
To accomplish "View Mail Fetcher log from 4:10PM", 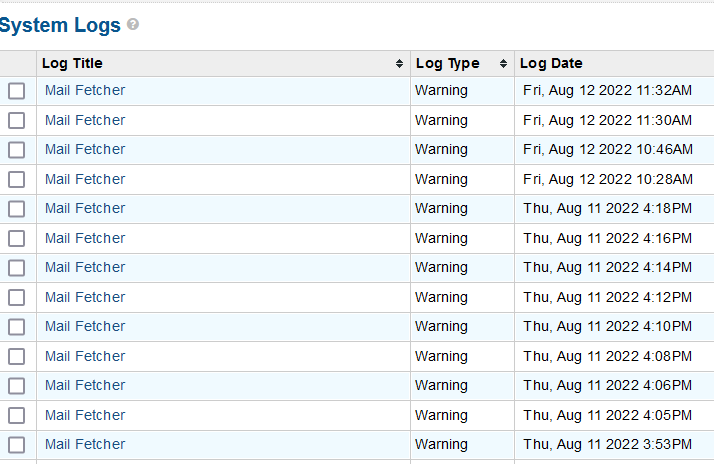I will 85,326.
